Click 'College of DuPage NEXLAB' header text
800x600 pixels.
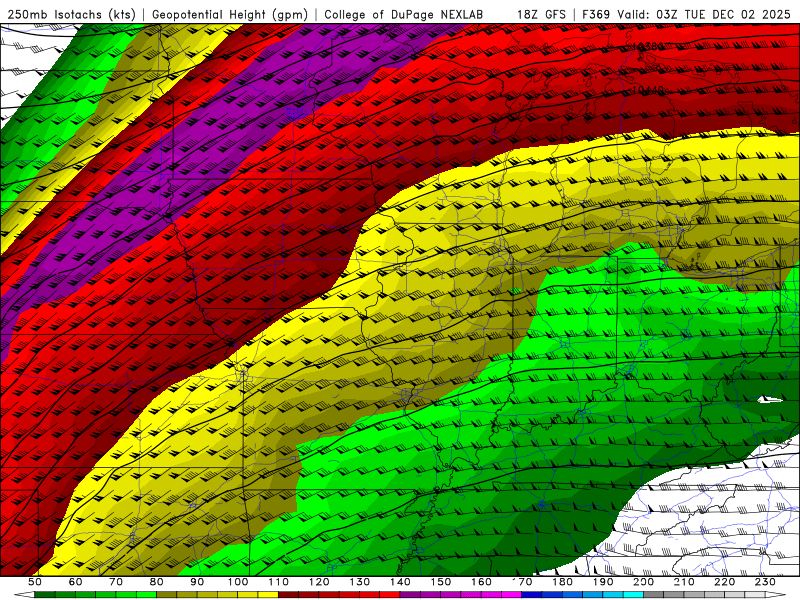(404, 14)
